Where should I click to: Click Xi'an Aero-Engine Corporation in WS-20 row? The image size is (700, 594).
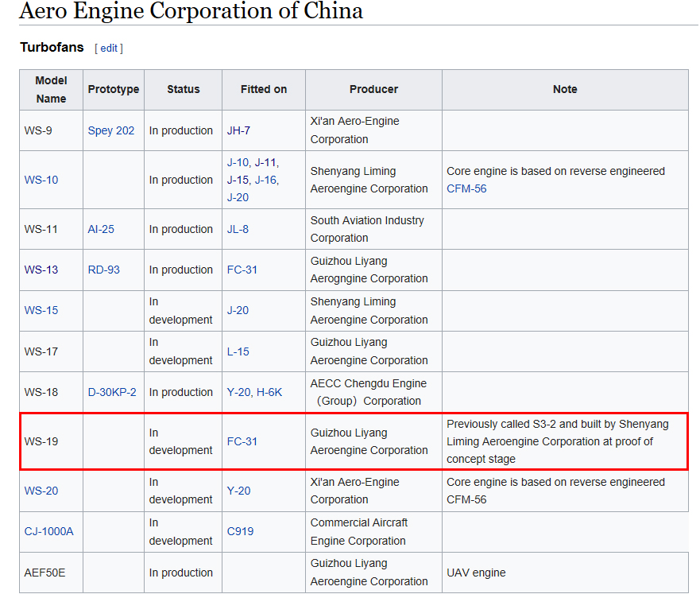373,491
